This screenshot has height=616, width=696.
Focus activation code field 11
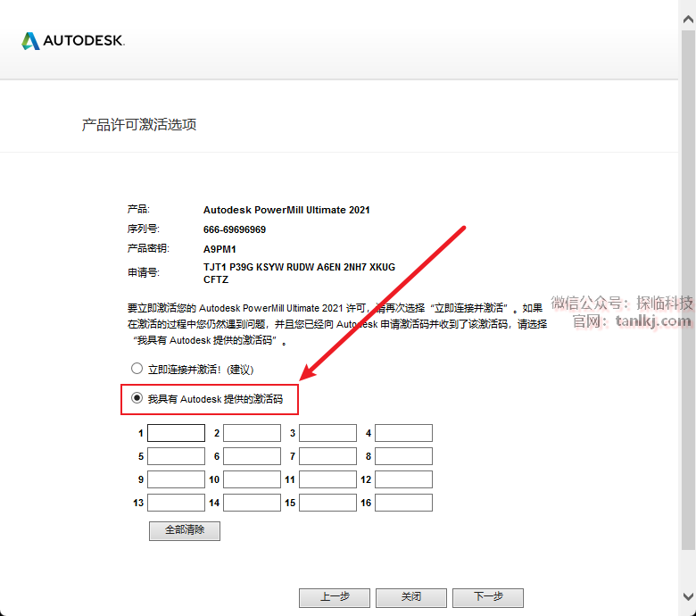(328, 479)
